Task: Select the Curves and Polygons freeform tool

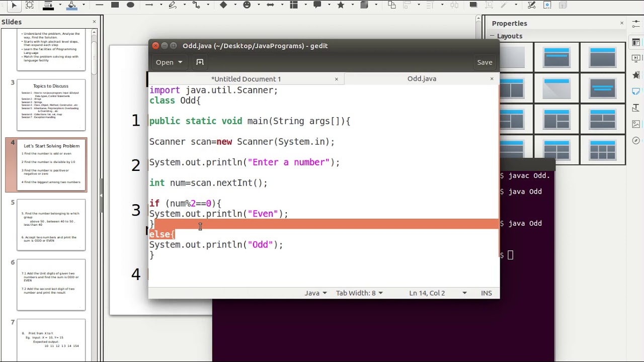Action: coord(173,5)
